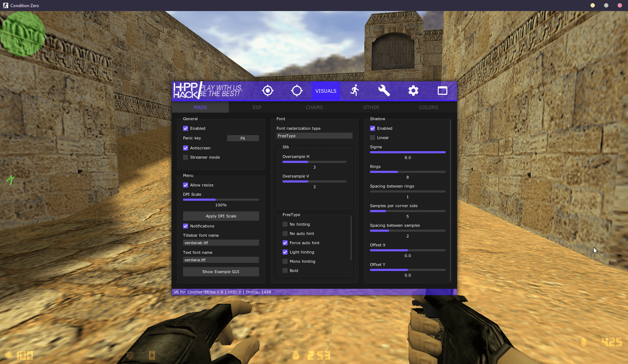This screenshot has width=628, height=364.
Task: Open the gear settings tab
Action: tap(413, 91)
